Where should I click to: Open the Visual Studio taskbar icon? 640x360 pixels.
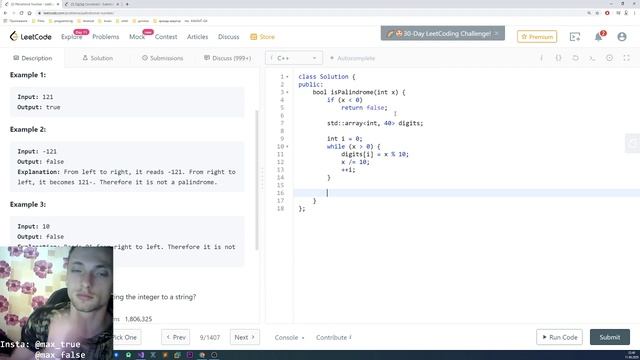pyautogui.click(x=141, y=355)
